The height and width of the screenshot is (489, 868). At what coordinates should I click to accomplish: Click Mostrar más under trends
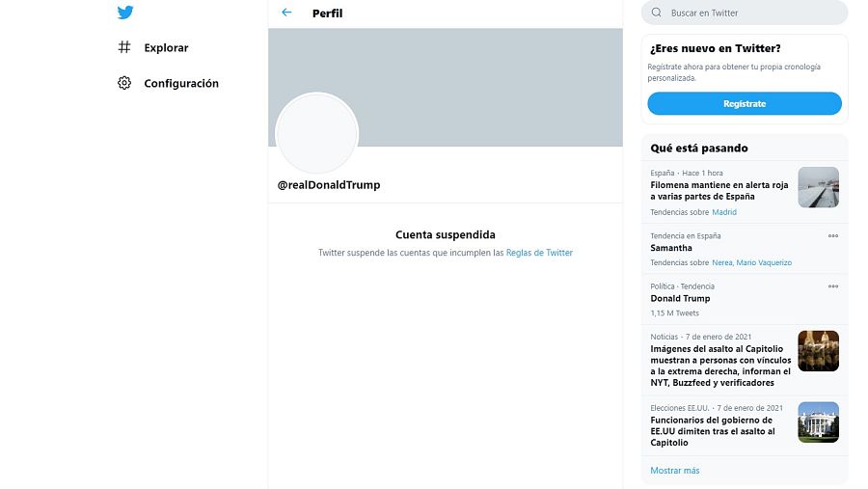[x=674, y=471]
